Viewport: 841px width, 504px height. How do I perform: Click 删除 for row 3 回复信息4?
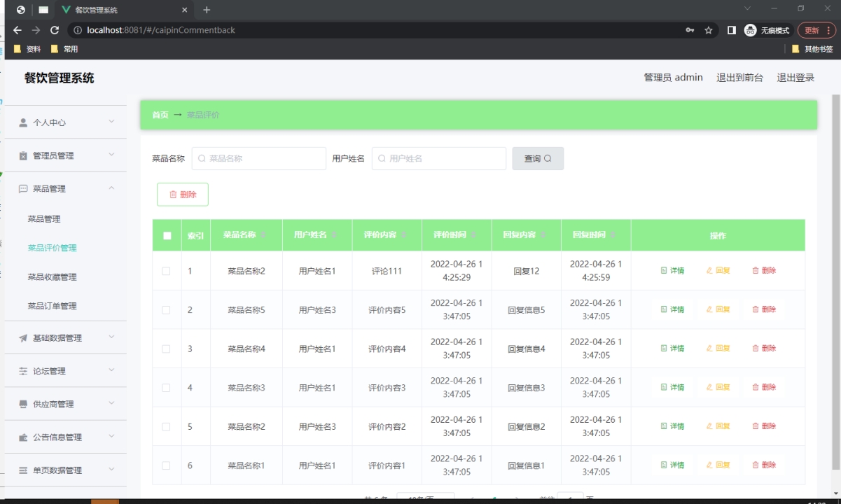(x=764, y=349)
